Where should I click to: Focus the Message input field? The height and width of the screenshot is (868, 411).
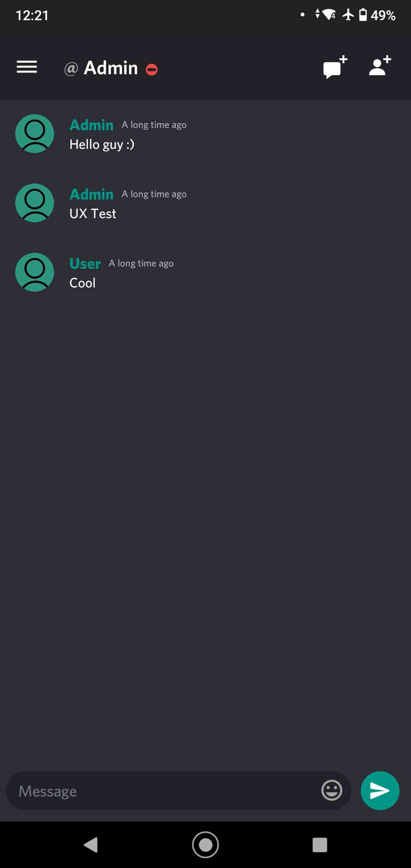(164, 791)
